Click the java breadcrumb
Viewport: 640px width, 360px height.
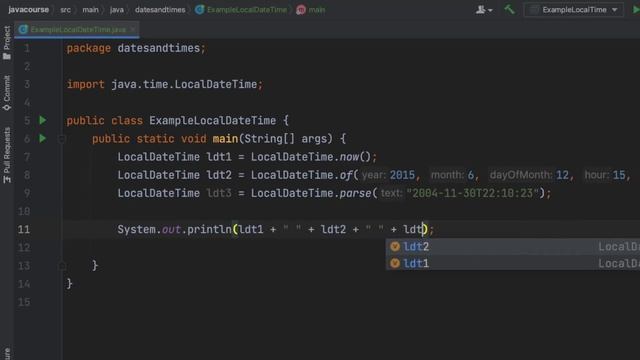point(116,9)
